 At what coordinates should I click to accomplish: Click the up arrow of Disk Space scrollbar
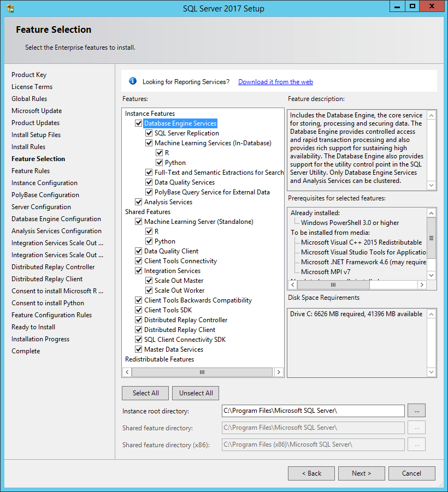pos(432,314)
